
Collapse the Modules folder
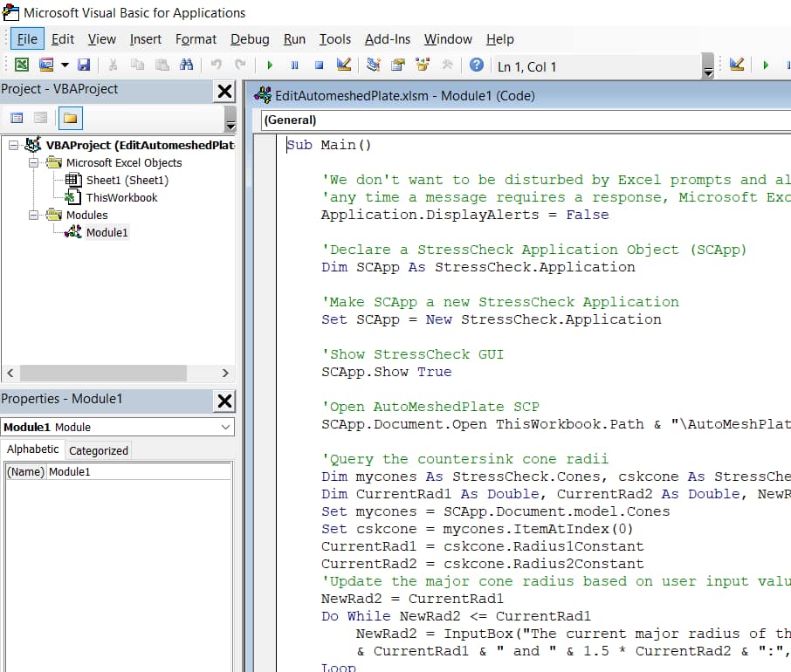(34, 215)
